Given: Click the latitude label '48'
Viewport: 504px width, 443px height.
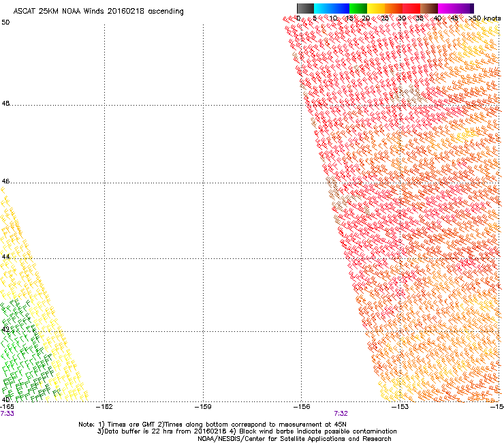Looking at the screenshot, I should point(5,104).
